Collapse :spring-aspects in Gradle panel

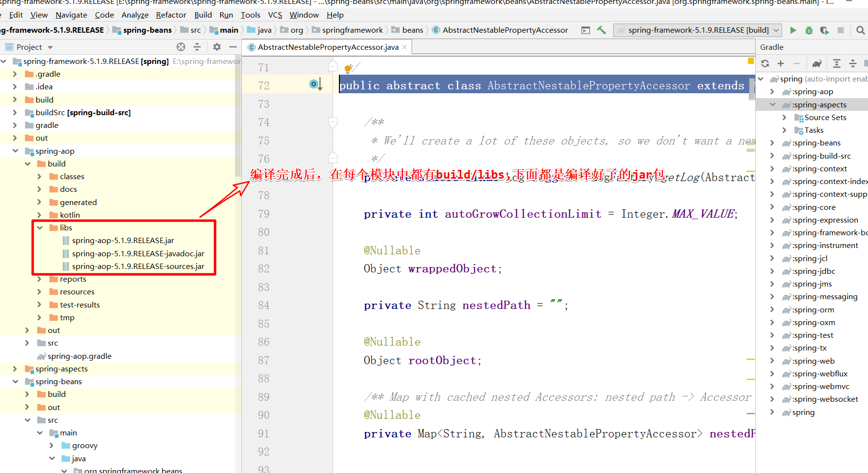click(x=772, y=104)
